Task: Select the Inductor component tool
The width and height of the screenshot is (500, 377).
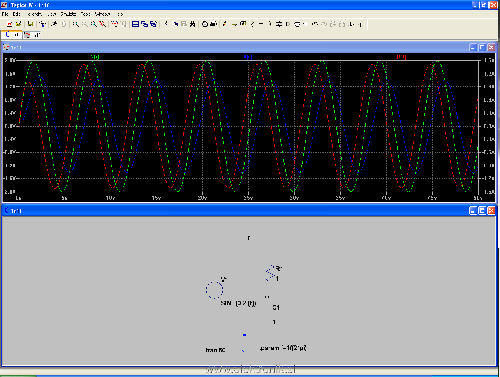Action: pos(270,24)
